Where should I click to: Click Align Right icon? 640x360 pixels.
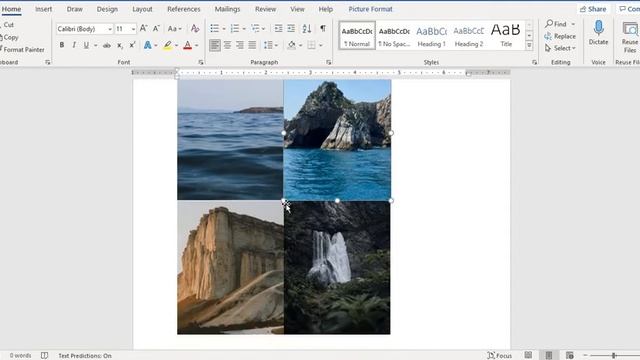(x=240, y=45)
